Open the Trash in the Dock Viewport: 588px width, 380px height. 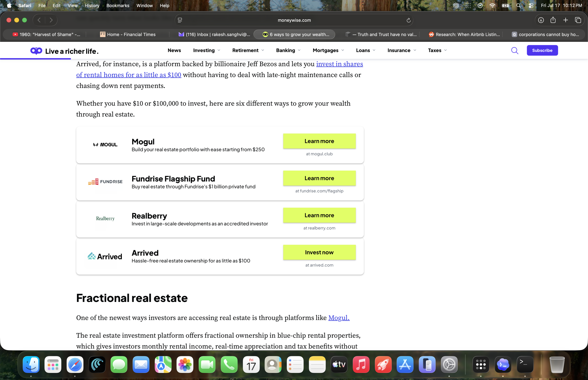pyautogui.click(x=557, y=364)
